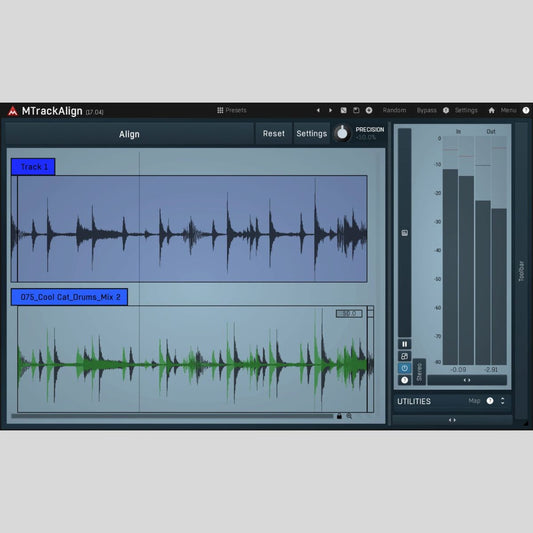Toggle the lock icon below waveforms
Image resolution: width=533 pixels, height=533 pixels.
pyautogui.click(x=339, y=416)
